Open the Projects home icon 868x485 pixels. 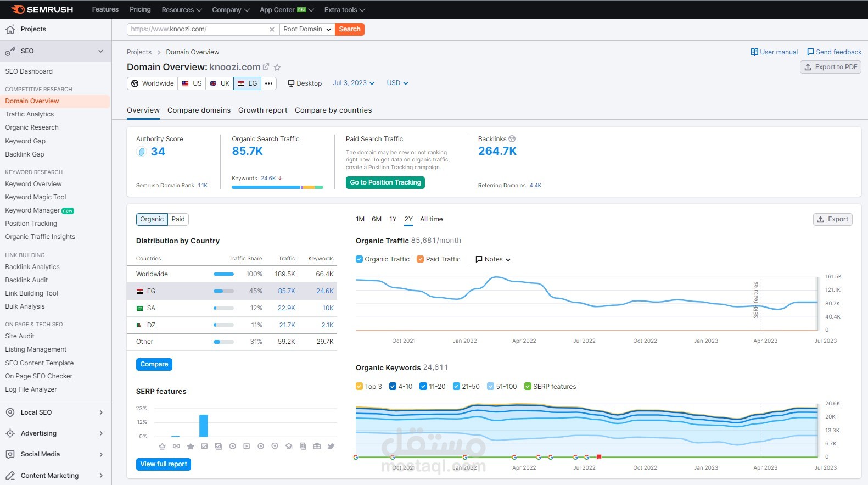10,29
